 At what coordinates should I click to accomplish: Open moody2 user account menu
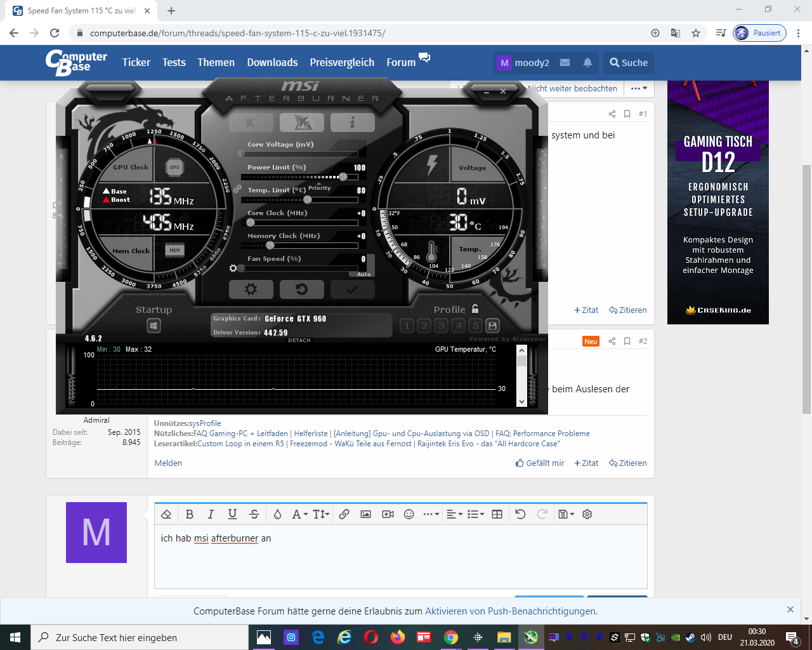point(524,62)
